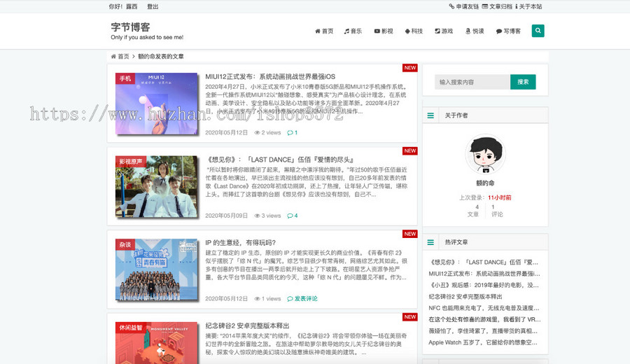Click the green 搜索 button
Screen dimensions: 630x364
click(523, 82)
